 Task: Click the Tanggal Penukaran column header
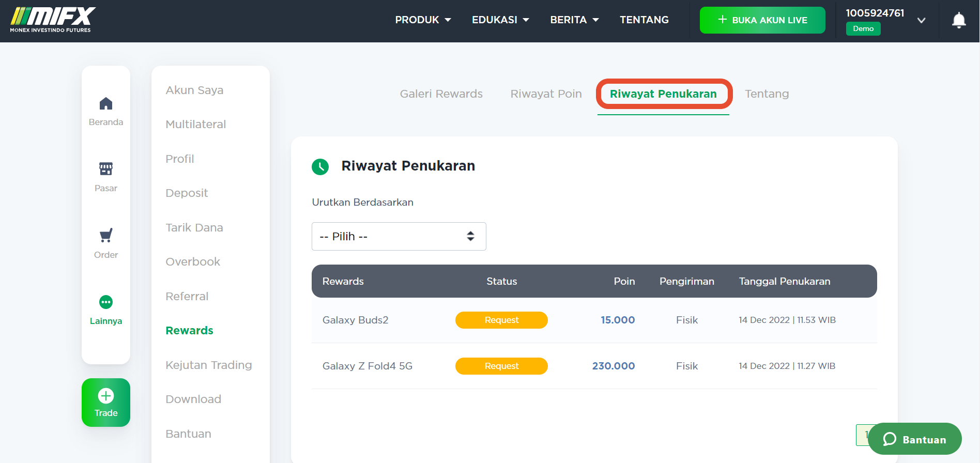coord(785,281)
